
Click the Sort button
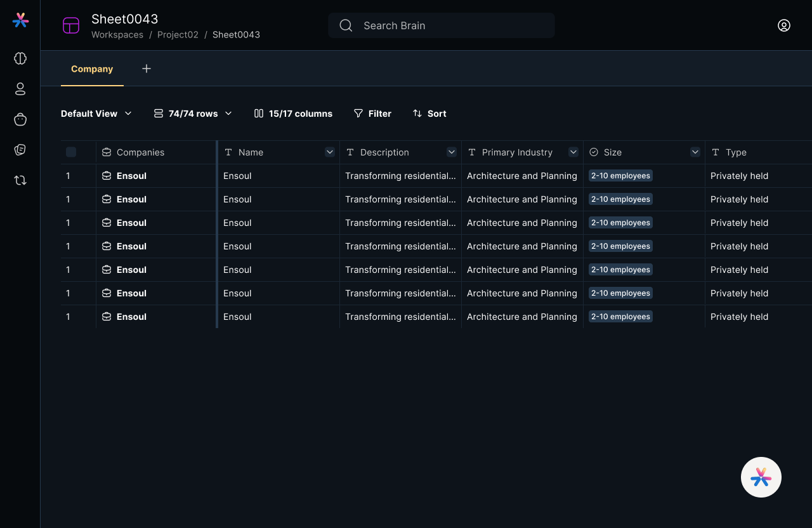(x=429, y=114)
